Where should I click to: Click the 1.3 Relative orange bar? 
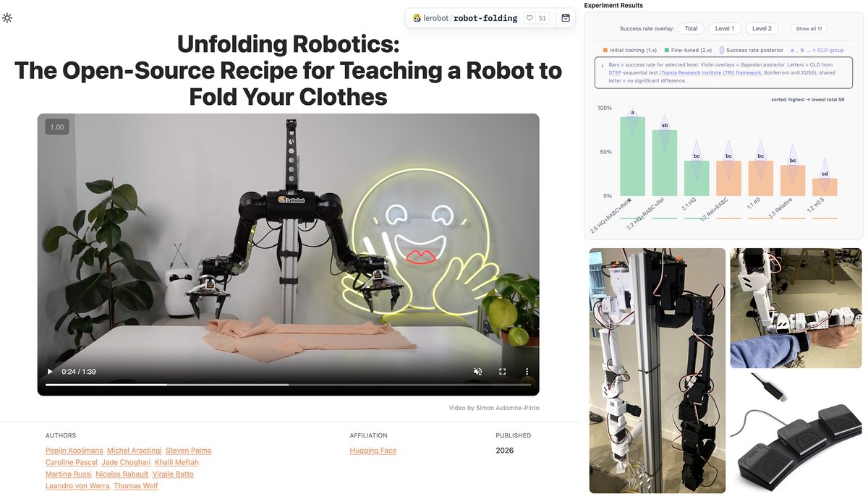pos(793,181)
